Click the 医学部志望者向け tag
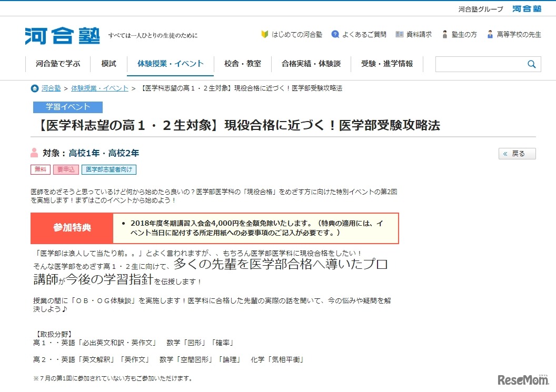Screen dimensions: 556x392 (109, 169)
